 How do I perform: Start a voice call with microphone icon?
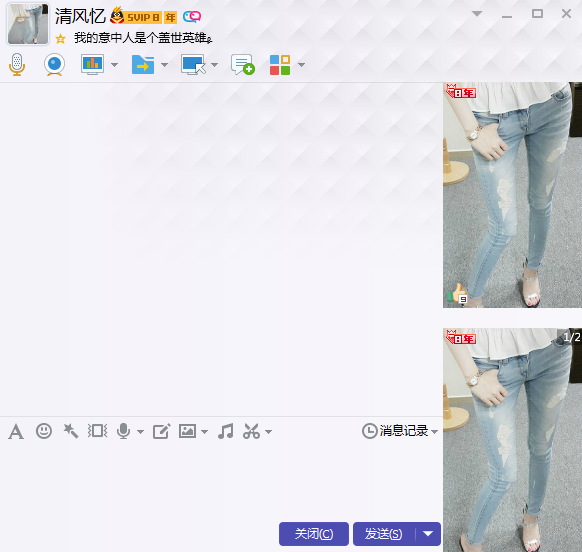17,65
